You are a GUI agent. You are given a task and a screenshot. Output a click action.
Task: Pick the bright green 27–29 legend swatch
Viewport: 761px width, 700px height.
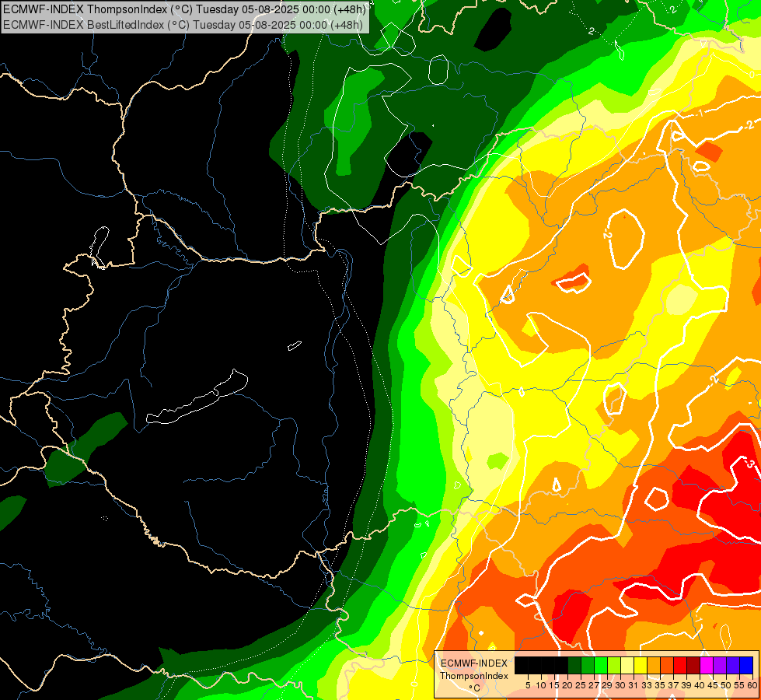[601, 665]
